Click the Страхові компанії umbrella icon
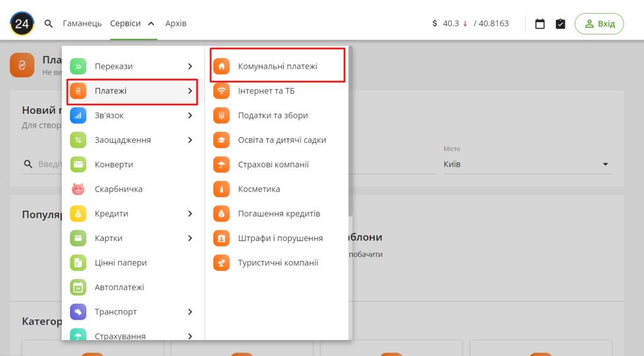This screenshot has width=644, height=356. (x=221, y=165)
